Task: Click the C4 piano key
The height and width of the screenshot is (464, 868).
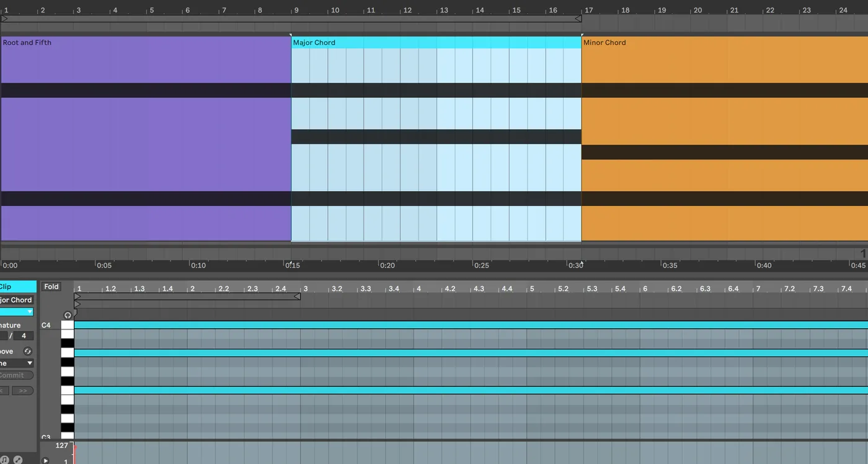Action: 67,325
